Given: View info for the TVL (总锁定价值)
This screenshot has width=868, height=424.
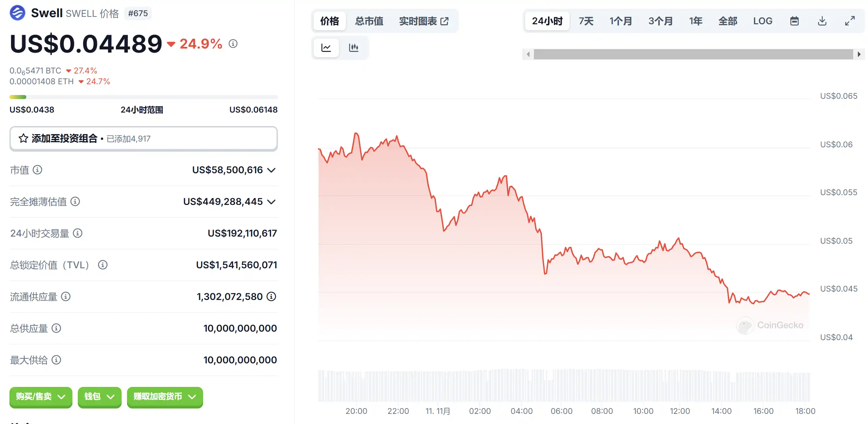Looking at the screenshot, I should (103, 265).
